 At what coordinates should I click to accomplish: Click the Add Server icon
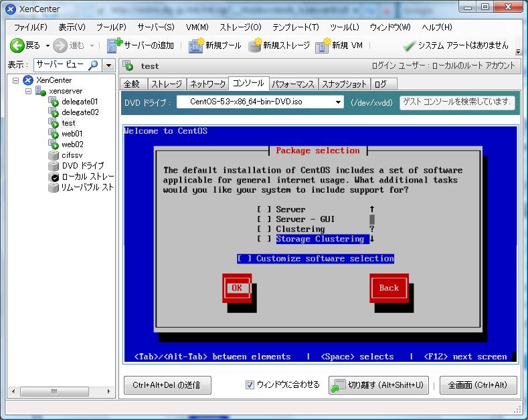pyautogui.click(x=114, y=45)
